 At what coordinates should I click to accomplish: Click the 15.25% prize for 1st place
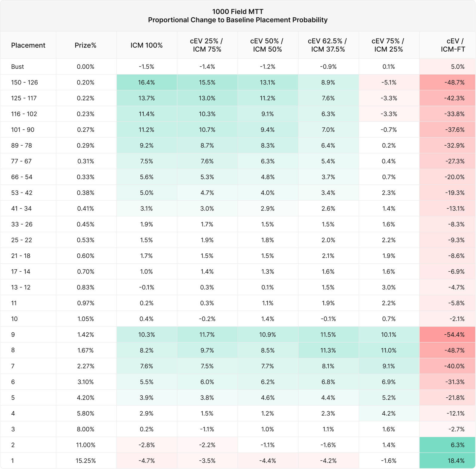86,461
